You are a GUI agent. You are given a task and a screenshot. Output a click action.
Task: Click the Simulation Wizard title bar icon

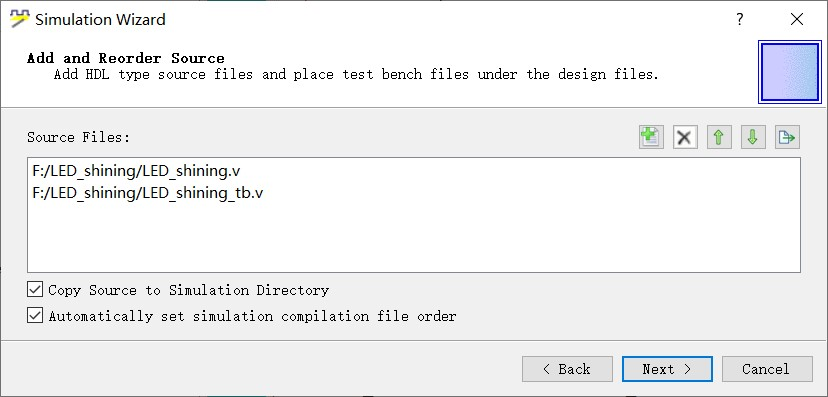point(20,20)
